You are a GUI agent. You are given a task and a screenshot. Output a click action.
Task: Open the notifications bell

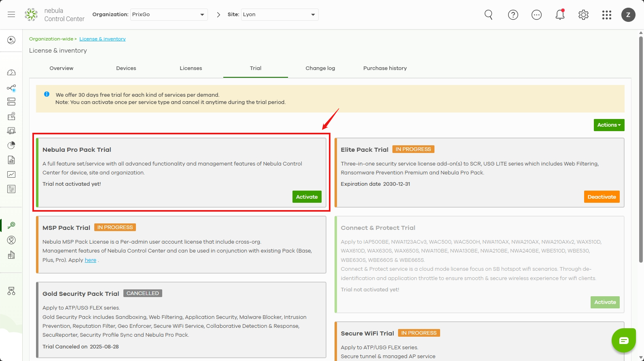560,15
